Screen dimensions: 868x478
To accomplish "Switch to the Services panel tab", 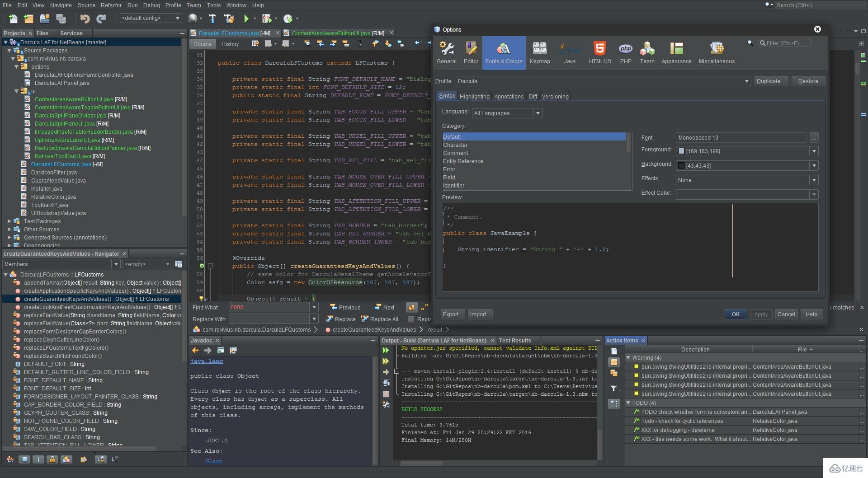I will click(71, 33).
